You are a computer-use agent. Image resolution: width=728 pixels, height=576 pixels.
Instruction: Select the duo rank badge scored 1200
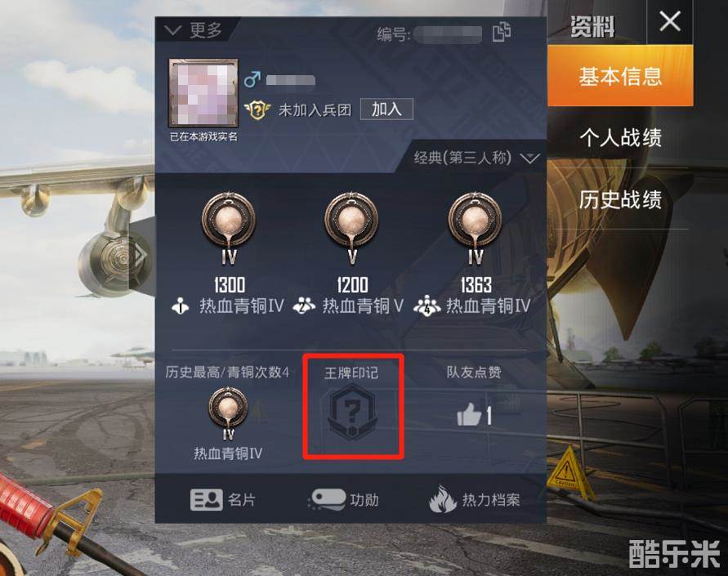click(x=351, y=227)
